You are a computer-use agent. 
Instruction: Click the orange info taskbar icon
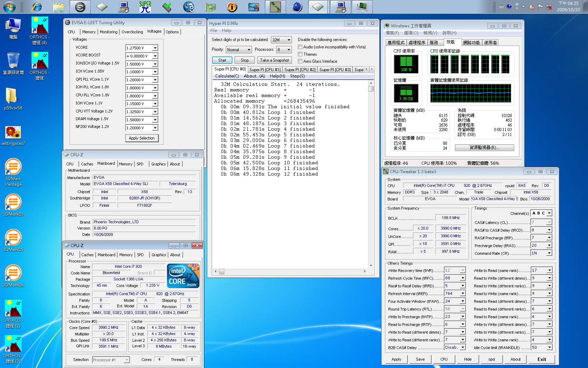click(x=232, y=7)
